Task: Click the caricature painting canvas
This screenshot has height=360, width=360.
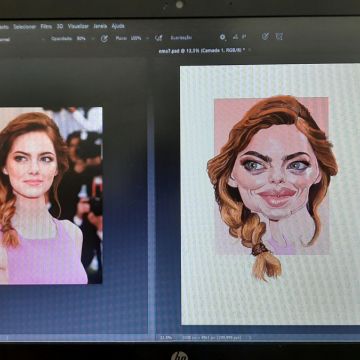Action: tap(270, 195)
